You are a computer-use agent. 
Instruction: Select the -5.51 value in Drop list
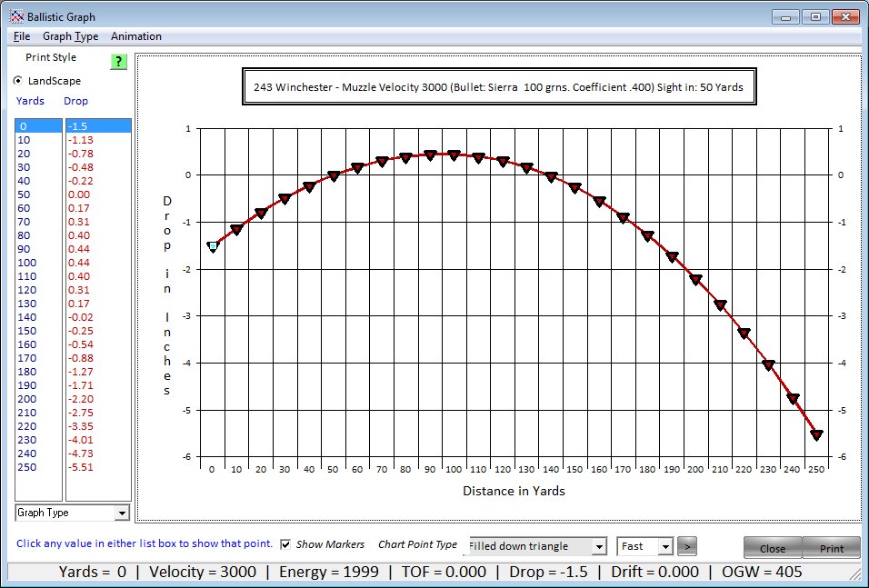(x=81, y=467)
